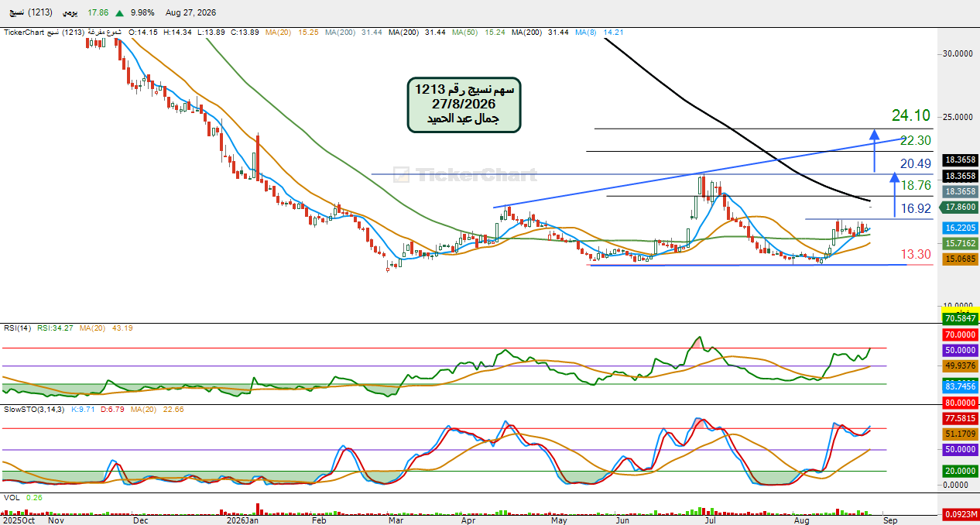Click Jun on the time axis

point(623,520)
